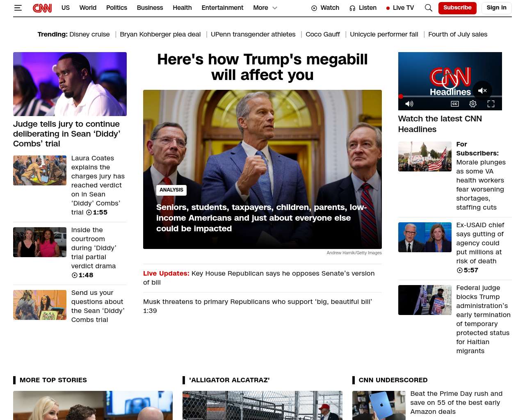Click the Haitian migrants protest thumbnail
The width and height of the screenshot is (525, 420).
coord(425,300)
